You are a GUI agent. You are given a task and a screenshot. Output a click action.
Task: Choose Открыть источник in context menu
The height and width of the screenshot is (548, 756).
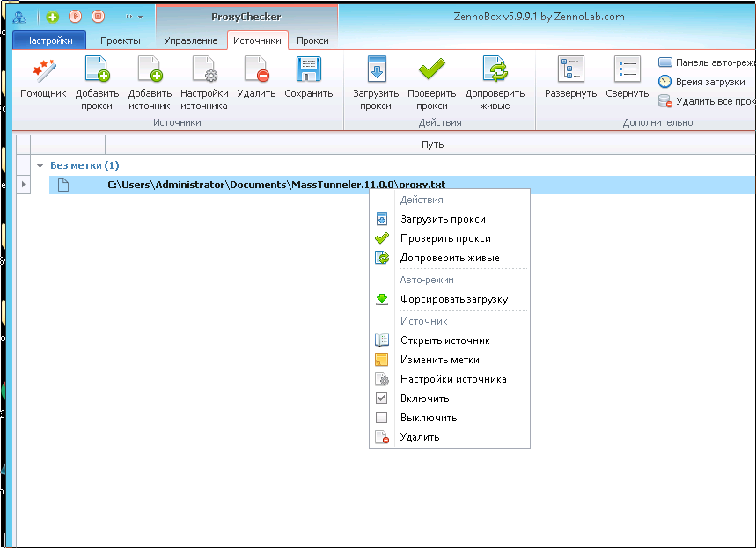click(x=450, y=340)
